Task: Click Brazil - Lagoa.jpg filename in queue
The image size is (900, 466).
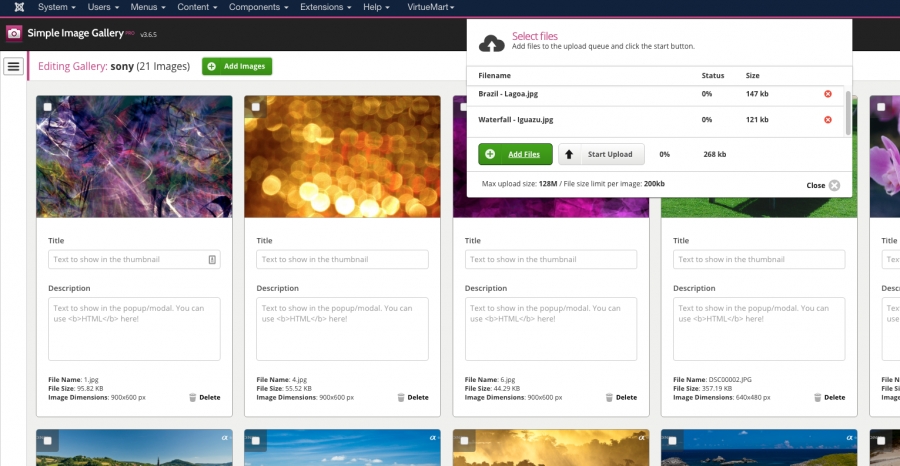Action: click(x=508, y=94)
